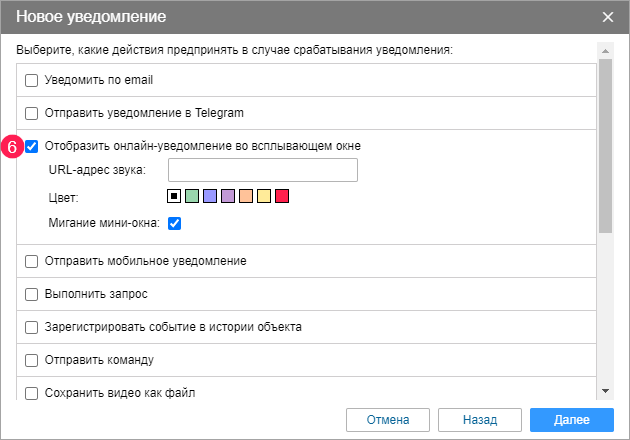Viewport: 630px width, 440px height.
Task: Enable Отправить мобильное уведомление checkbox
Action: (31, 261)
